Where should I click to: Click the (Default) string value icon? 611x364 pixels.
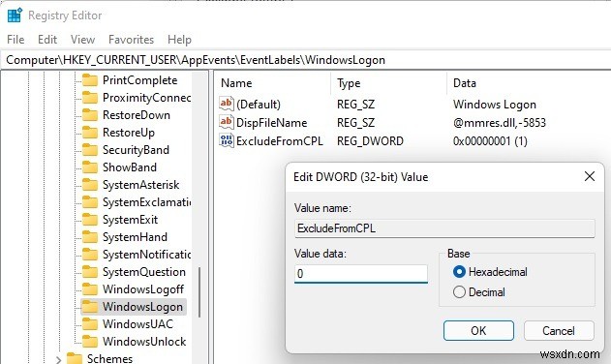[227, 104]
